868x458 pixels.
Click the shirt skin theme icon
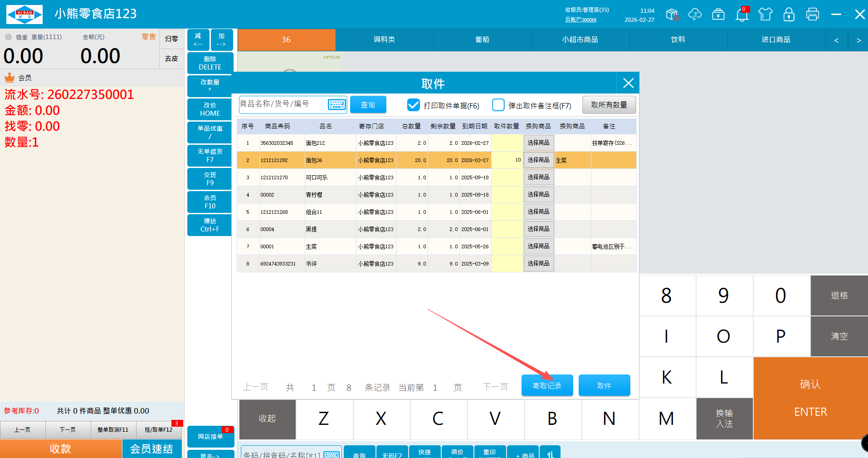click(x=766, y=15)
